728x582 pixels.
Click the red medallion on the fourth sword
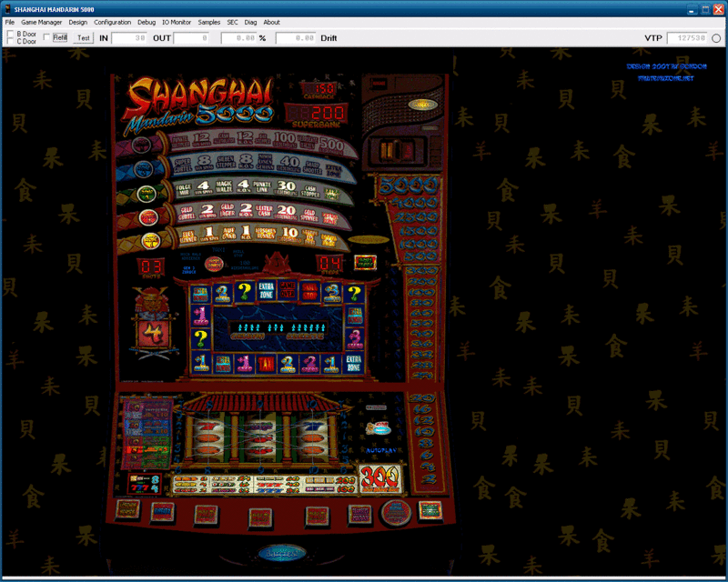point(148,216)
